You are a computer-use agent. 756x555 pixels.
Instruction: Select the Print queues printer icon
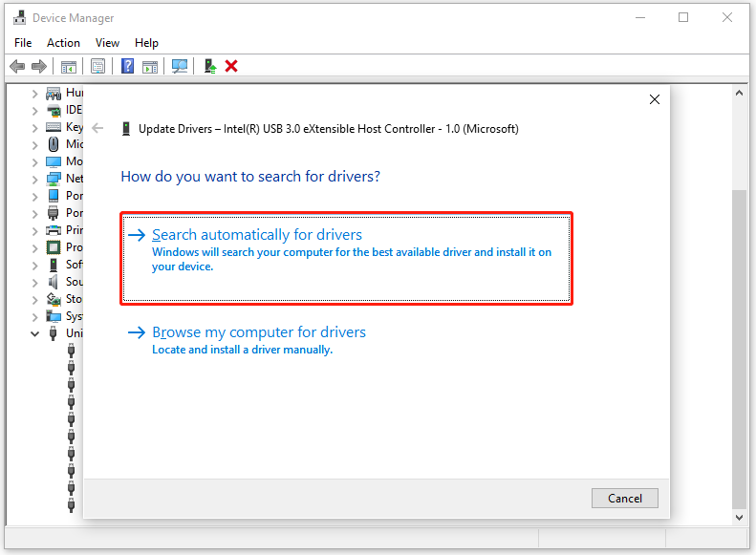[54, 230]
